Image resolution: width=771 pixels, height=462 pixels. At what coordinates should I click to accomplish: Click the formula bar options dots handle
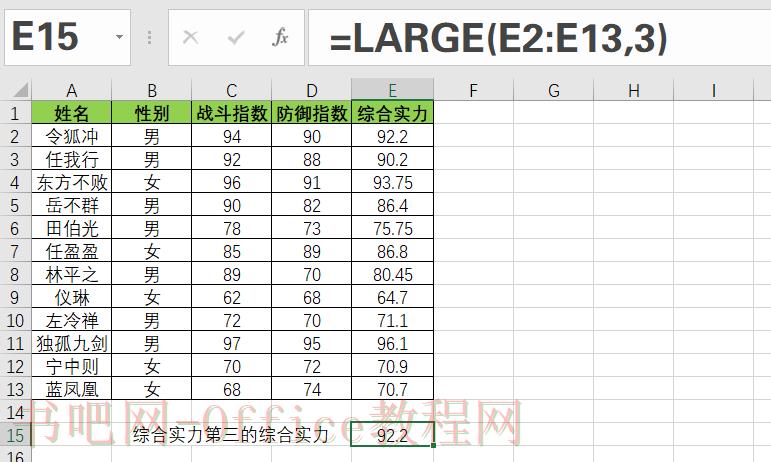tap(149, 37)
